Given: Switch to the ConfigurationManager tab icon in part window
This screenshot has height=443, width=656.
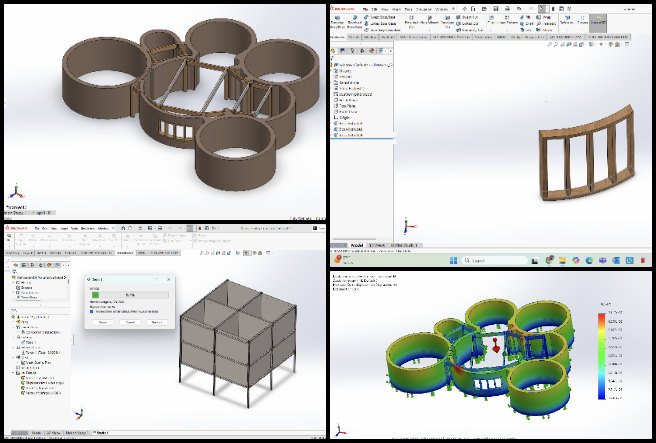Looking at the screenshot, I should pos(352,51).
